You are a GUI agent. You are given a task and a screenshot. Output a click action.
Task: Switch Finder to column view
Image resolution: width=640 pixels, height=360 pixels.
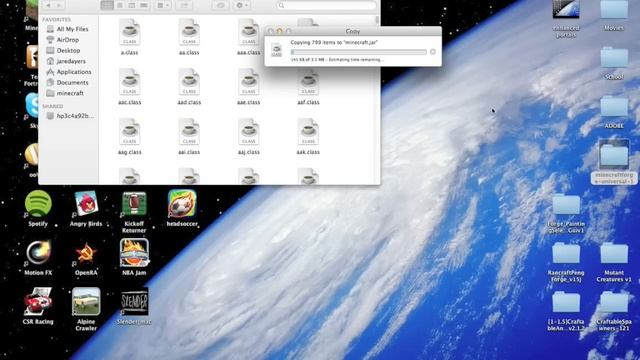coord(132,5)
